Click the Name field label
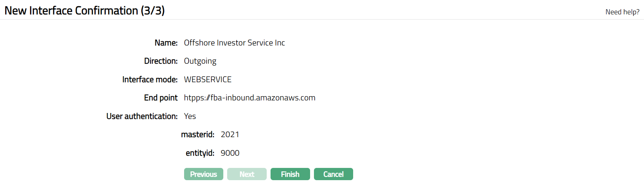The height and width of the screenshot is (184, 644). pyautogui.click(x=166, y=43)
